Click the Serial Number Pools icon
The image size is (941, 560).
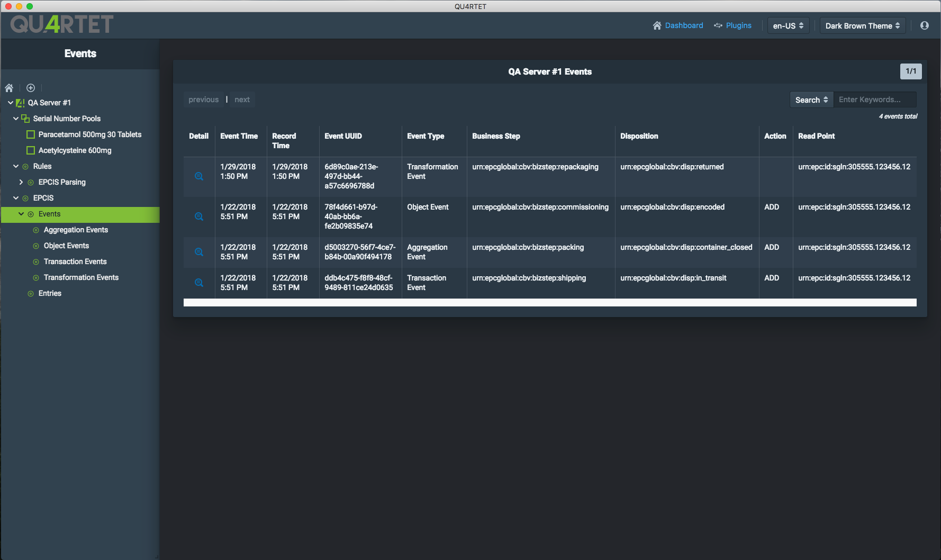point(25,119)
